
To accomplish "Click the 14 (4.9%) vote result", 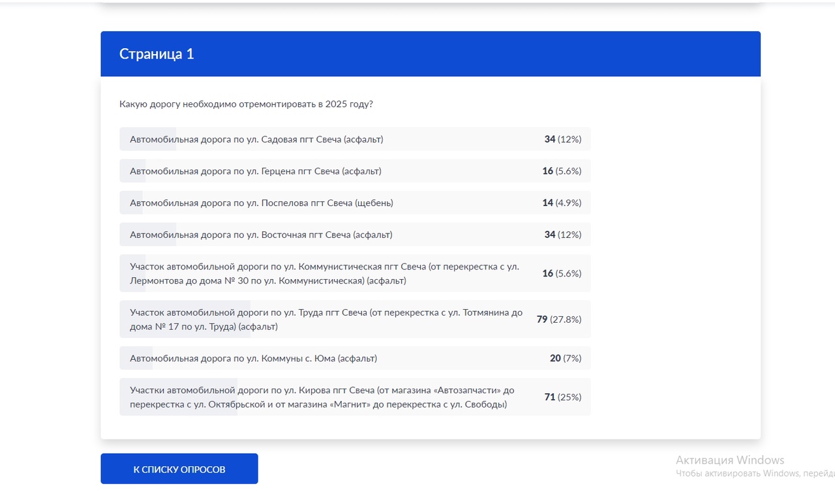I will pyautogui.click(x=562, y=203).
